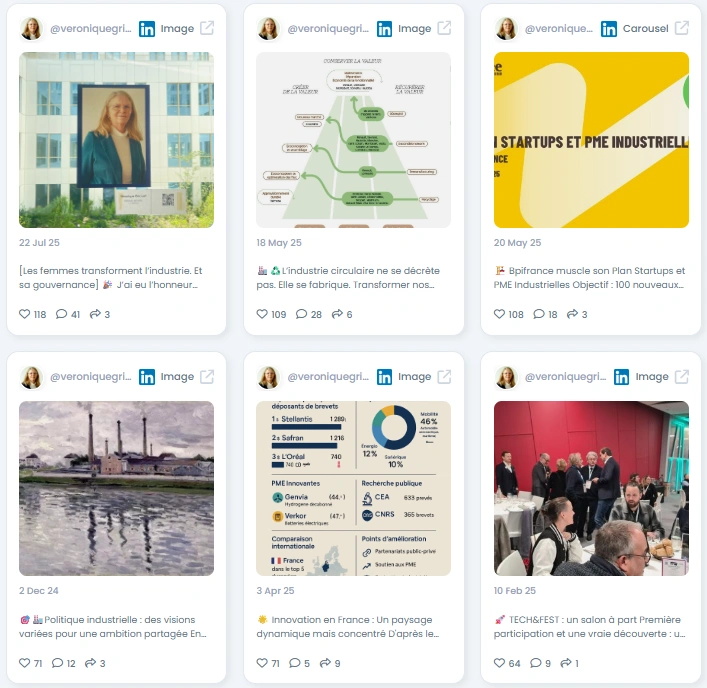Click the LinkedIn icon on the 2 Dec 24 post
707x688 pixels.
[x=147, y=377]
